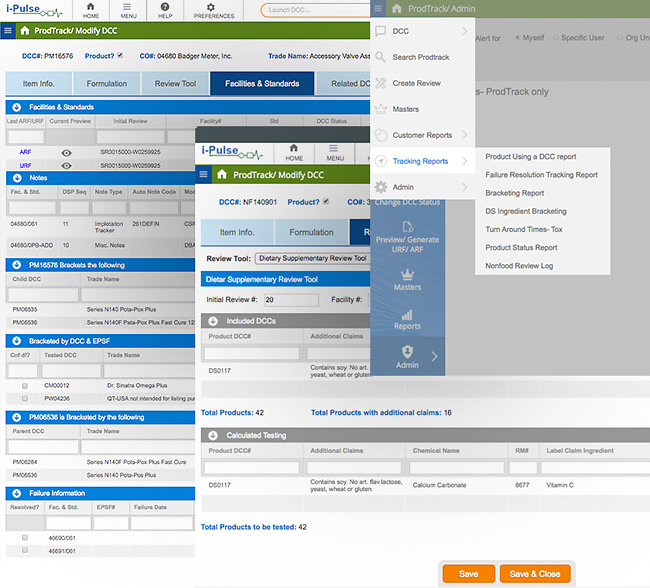Open the MENU icon in the top i-Pulse toolbar
Screen dimensions: 650x588
point(127,7)
